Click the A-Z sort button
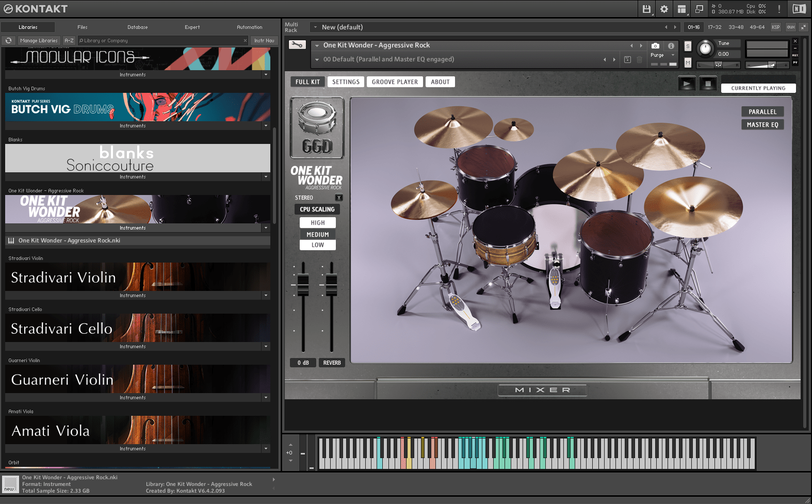This screenshot has width=812, height=504. 69,40
